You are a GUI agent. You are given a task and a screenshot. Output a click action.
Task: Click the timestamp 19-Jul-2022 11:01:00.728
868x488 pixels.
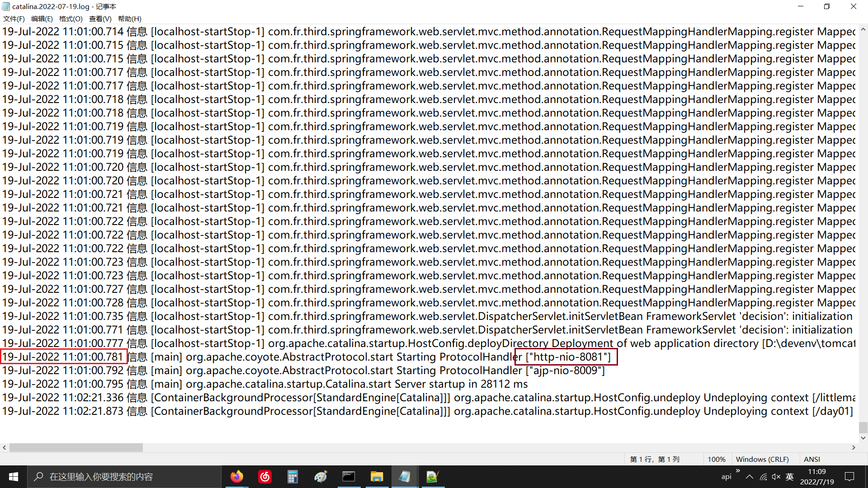coord(63,303)
